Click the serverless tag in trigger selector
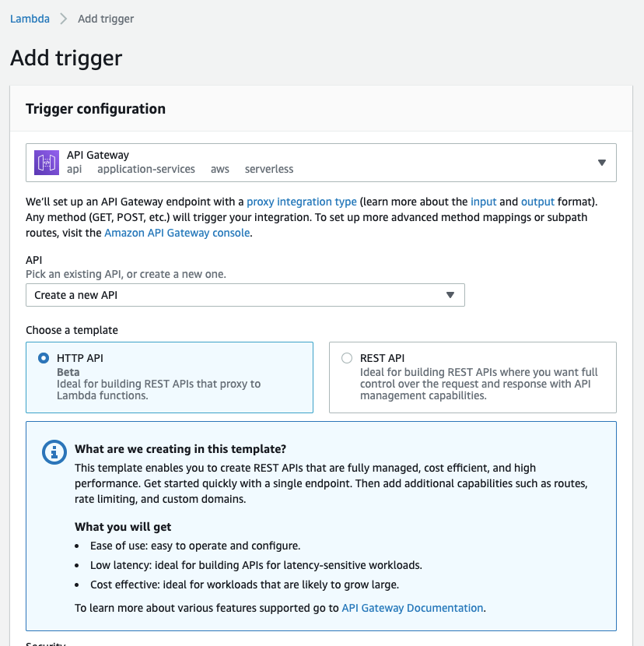Viewport: 644px width, 646px height. (269, 170)
